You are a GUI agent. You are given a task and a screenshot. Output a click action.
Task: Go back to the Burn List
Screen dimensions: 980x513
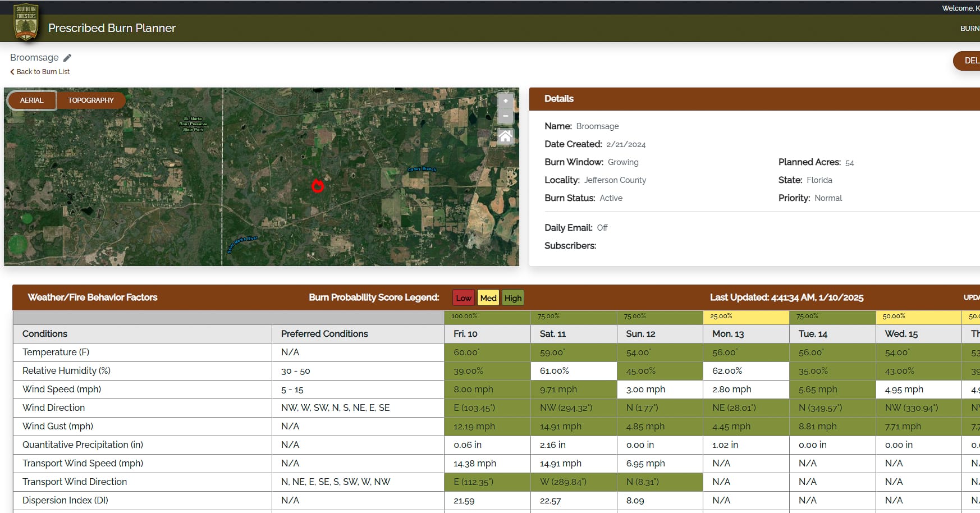tap(40, 72)
